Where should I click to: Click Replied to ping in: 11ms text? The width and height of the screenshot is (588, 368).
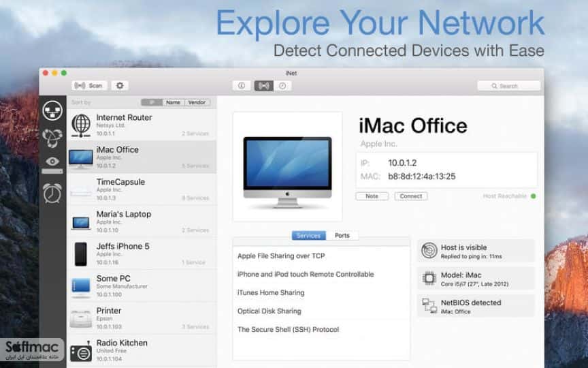click(472, 256)
